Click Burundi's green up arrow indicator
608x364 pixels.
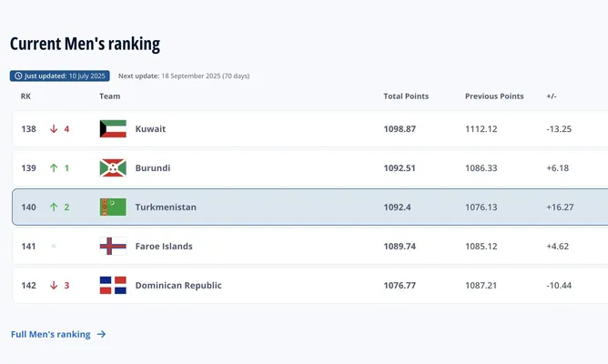[54, 167]
